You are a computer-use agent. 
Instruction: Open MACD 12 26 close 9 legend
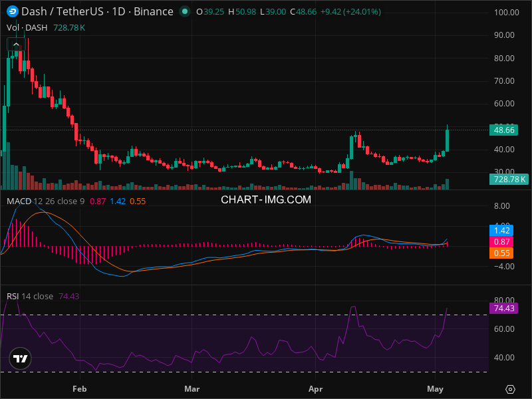click(x=45, y=201)
